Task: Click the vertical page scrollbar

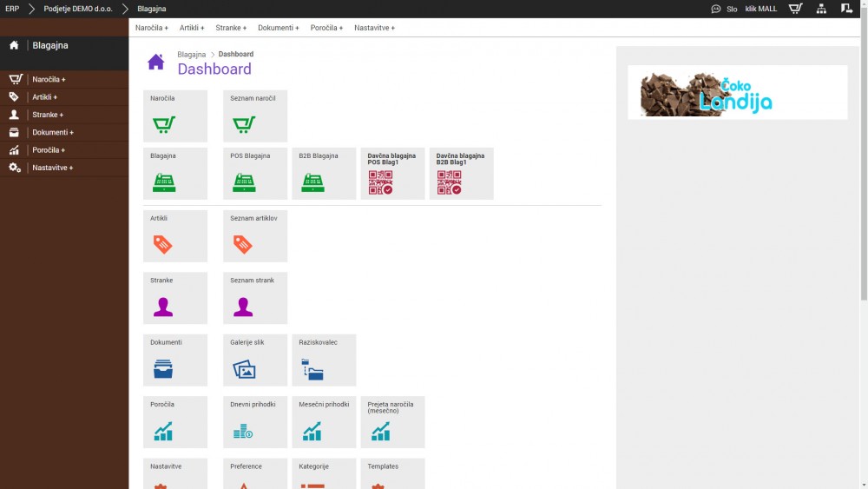Action: pyautogui.click(x=863, y=174)
